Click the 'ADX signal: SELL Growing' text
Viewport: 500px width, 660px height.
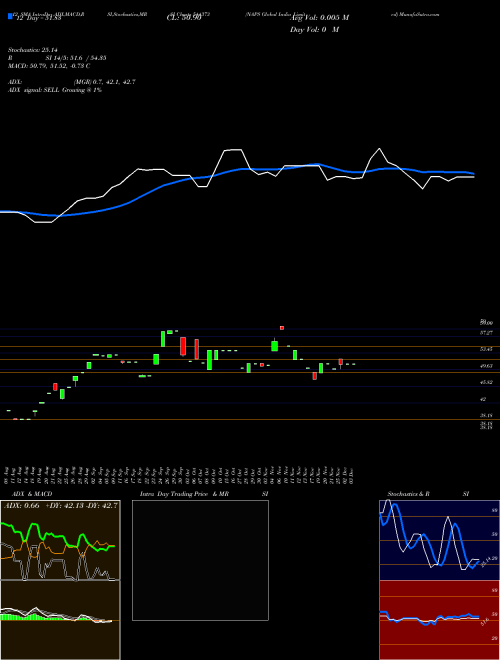[x=55, y=90]
